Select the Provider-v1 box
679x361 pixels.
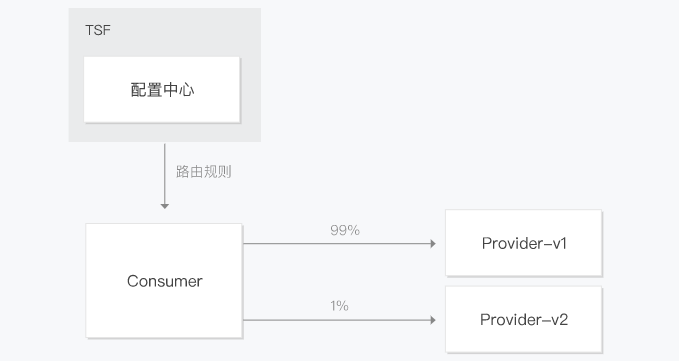[x=524, y=243]
